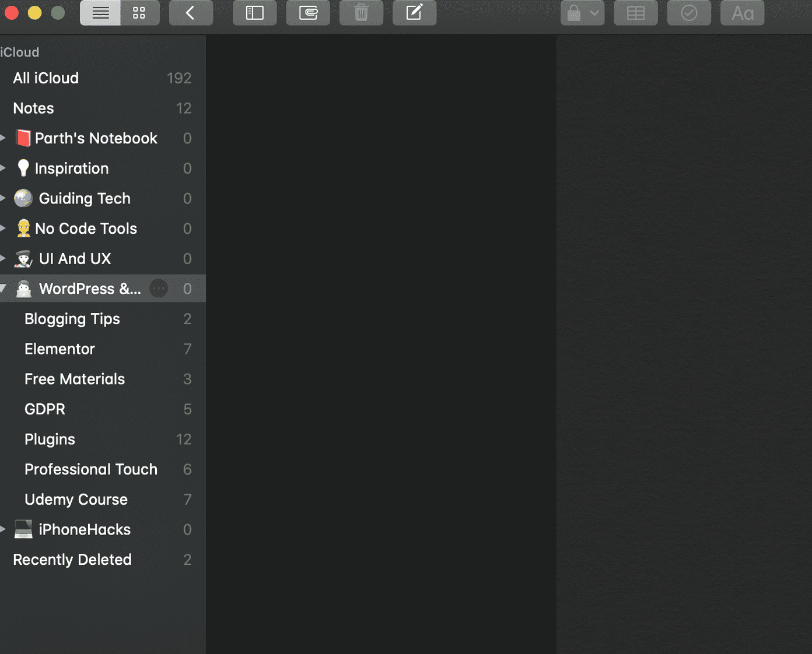Expand the Inspiration folder
The height and width of the screenshot is (654, 812).
(x=3, y=168)
